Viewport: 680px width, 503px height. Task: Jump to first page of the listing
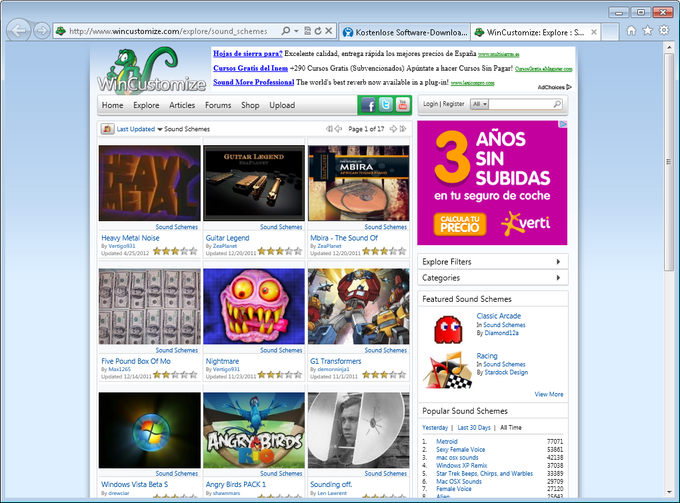point(329,129)
